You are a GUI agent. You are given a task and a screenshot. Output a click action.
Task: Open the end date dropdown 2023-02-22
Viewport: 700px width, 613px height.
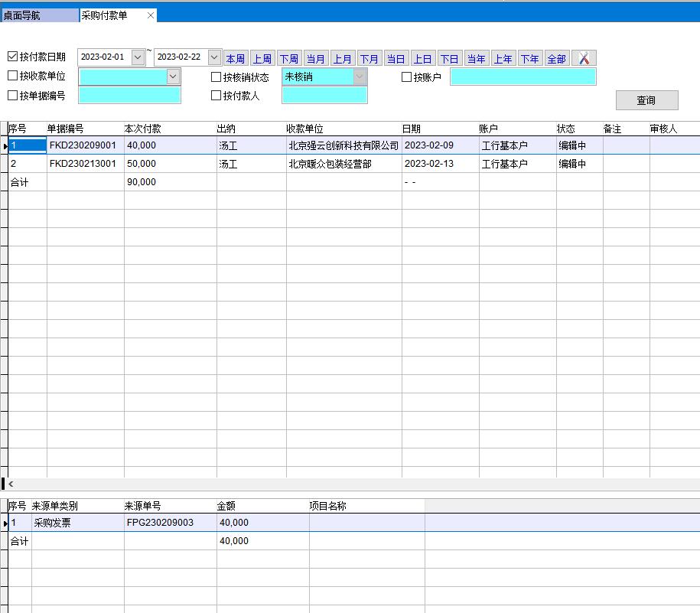(x=214, y=57)
